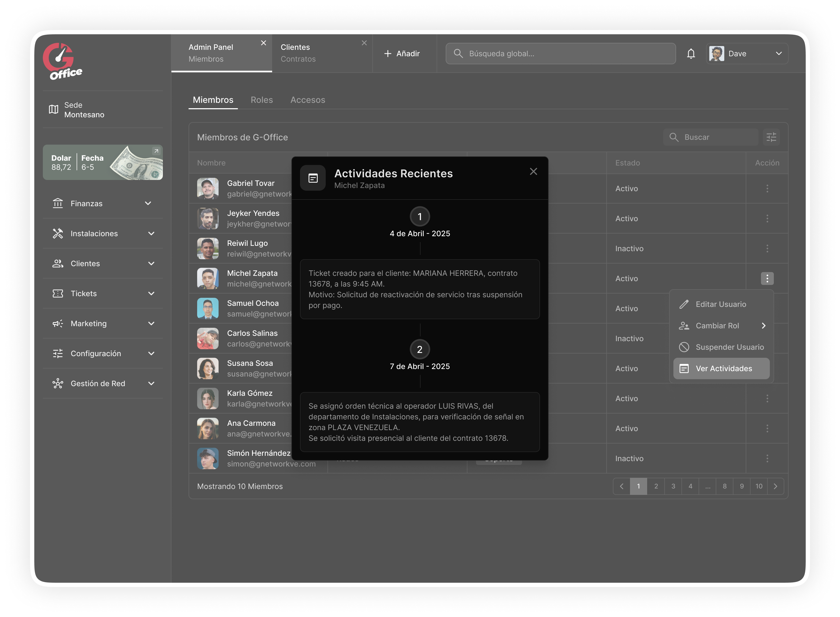Open action menu for Jeyker Yendes
This screenshot has width=840, height=617.
tap(767, 219)
